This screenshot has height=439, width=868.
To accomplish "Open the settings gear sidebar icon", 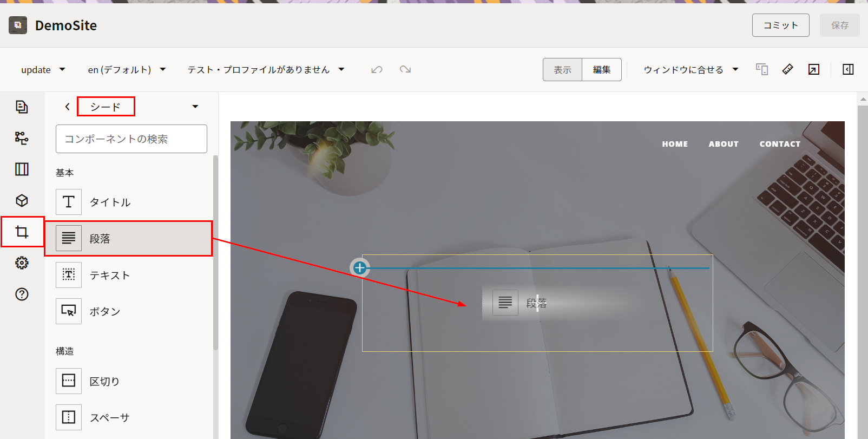I will 22,263.
